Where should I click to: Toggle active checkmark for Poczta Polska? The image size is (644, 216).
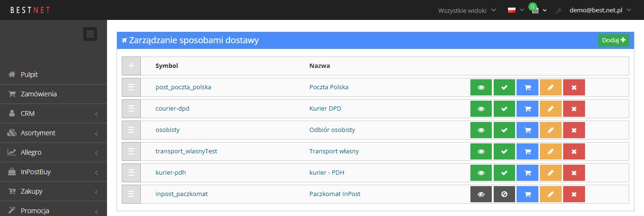pyautogui.click(x=504, y=87)
